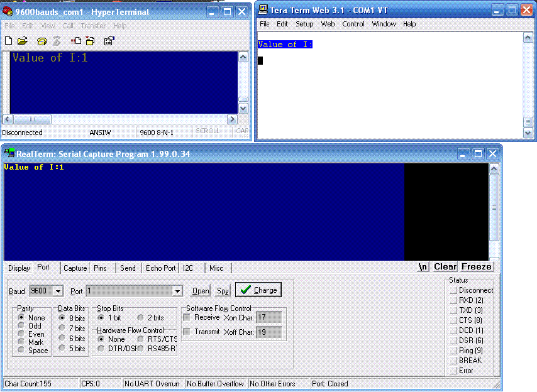Click the Receive icon in HyperTerminal toolbar

91,41
